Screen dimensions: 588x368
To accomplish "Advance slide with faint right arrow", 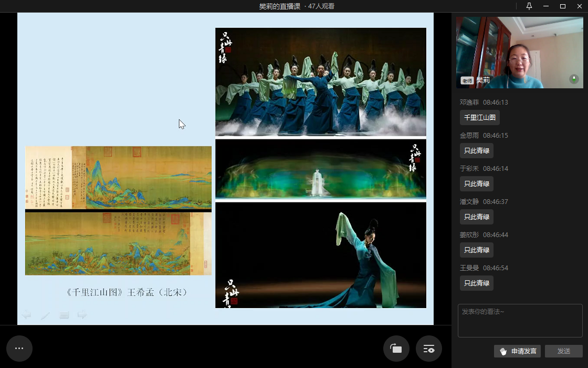I will coord(82,315).
